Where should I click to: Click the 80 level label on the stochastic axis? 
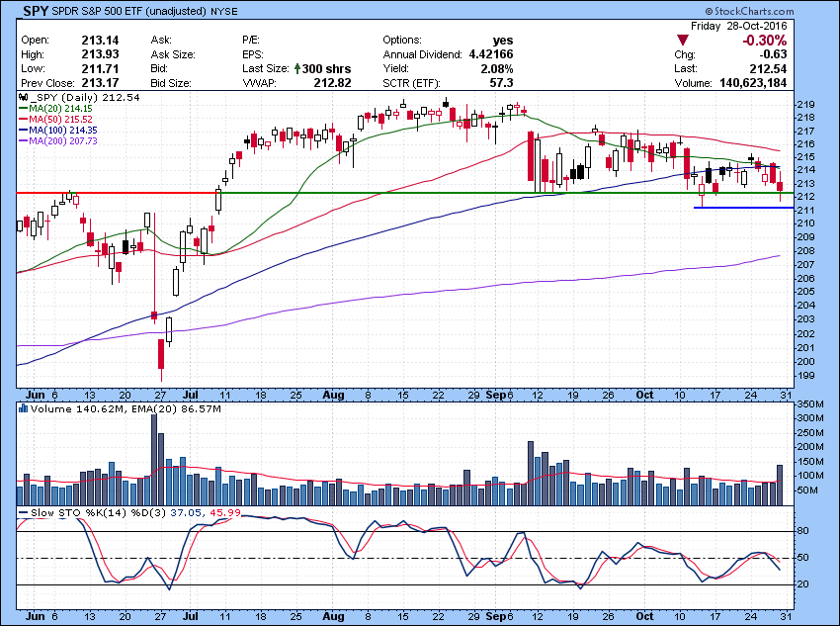(x=802, y=531)
